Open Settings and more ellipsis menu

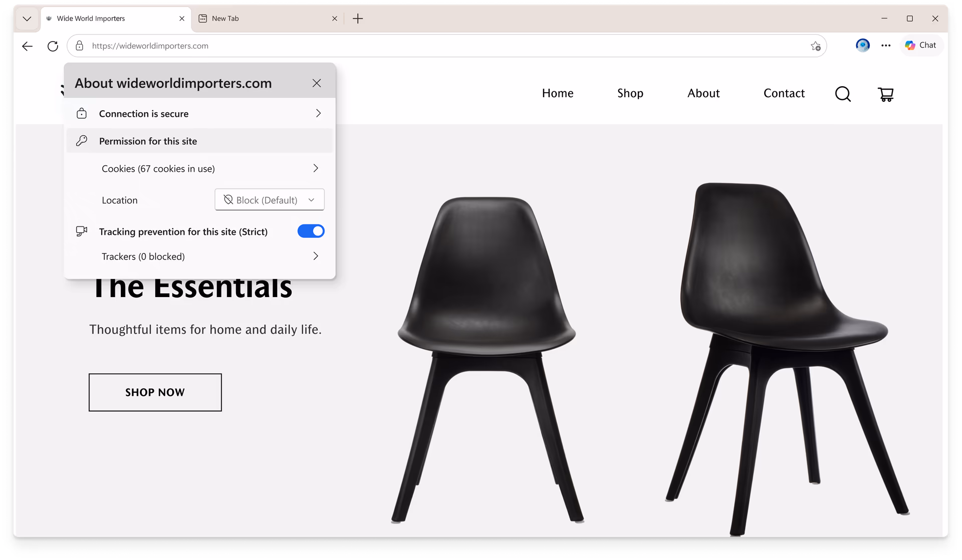886,46
